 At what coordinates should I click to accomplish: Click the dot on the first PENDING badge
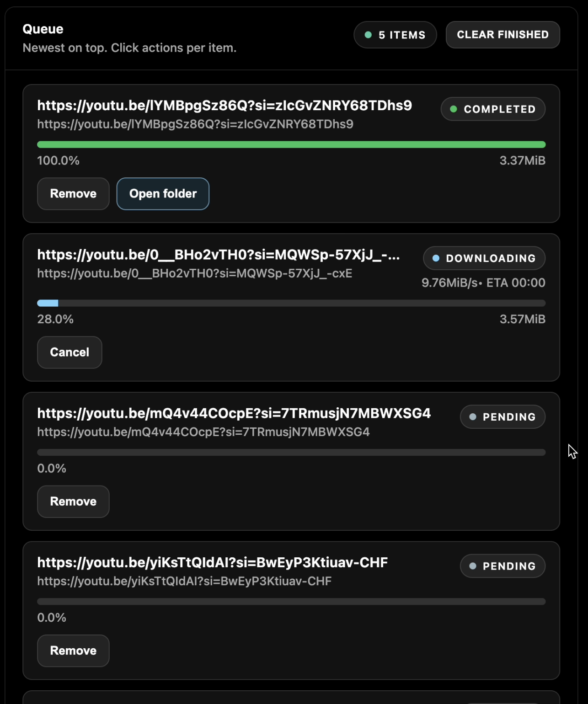[472, 416]
